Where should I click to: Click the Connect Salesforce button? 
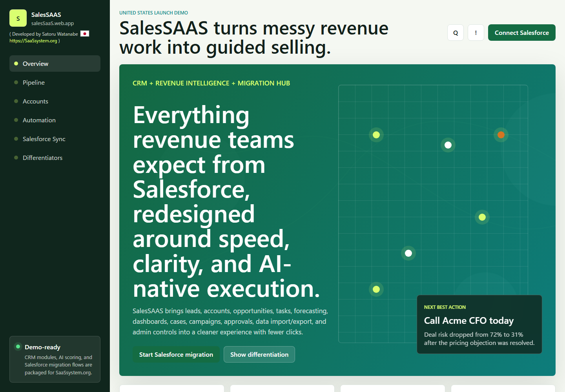pos(522,33)
